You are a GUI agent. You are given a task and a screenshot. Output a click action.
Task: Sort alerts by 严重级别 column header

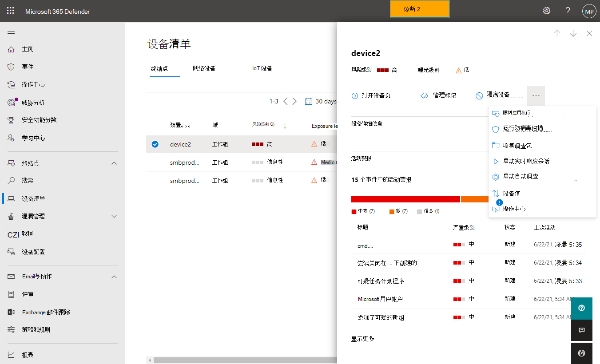pyautogui.click(x=464, y=227)
